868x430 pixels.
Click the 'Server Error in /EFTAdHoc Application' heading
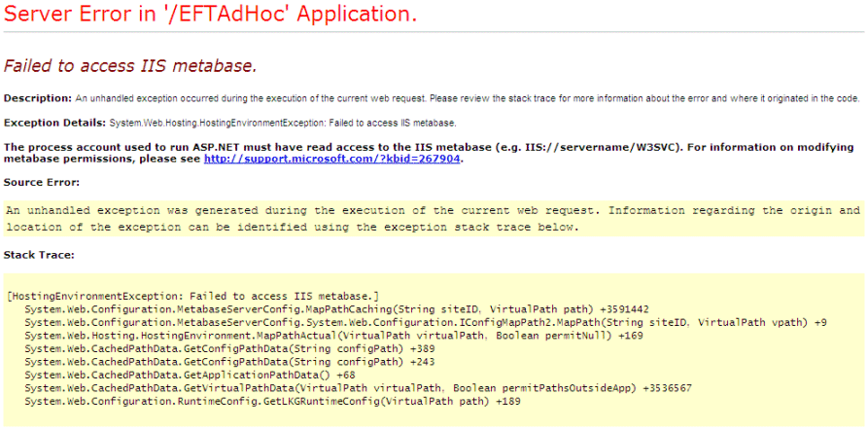(x=210, y=14)
